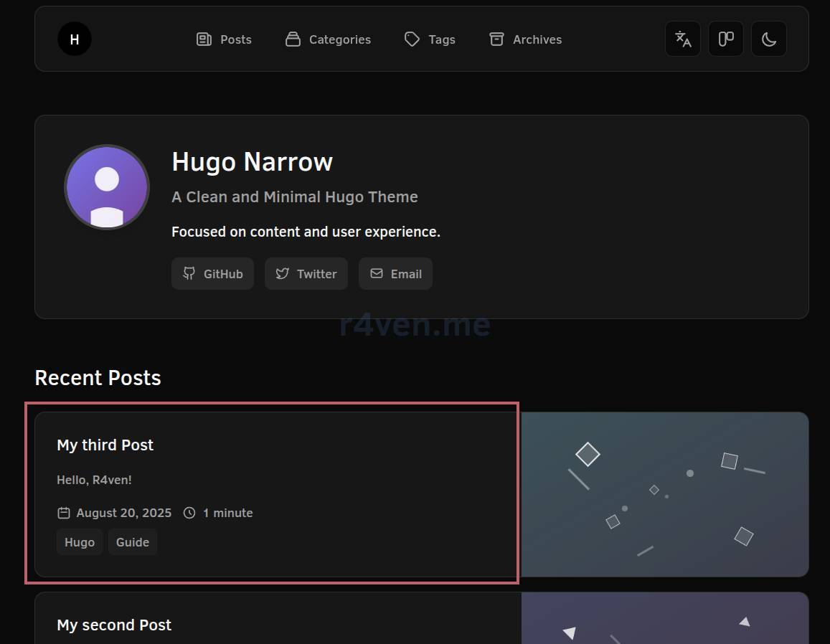This screenshot has height=644, width=830.
Task: Open "My third Post" title link
Action: tap(105, 445)
